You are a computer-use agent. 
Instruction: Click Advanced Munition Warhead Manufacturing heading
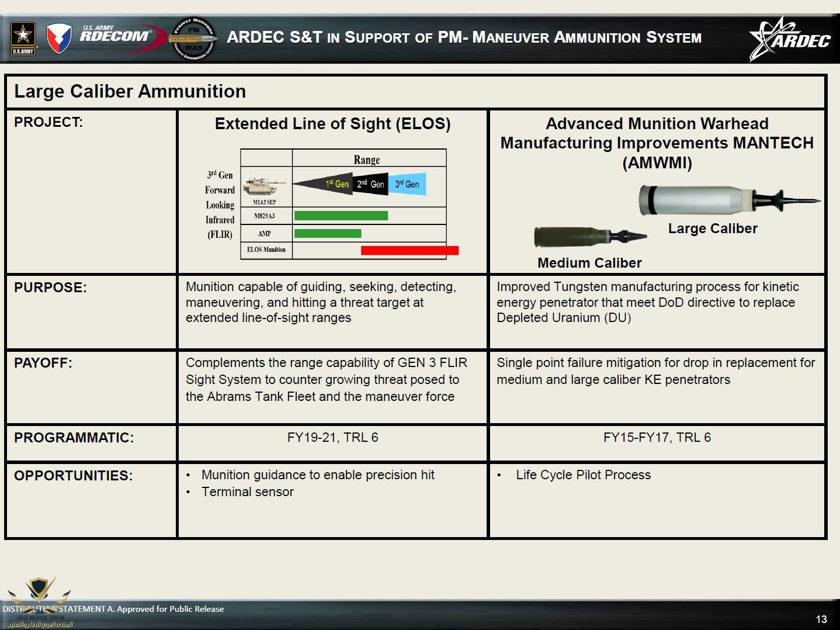point(657,143)
